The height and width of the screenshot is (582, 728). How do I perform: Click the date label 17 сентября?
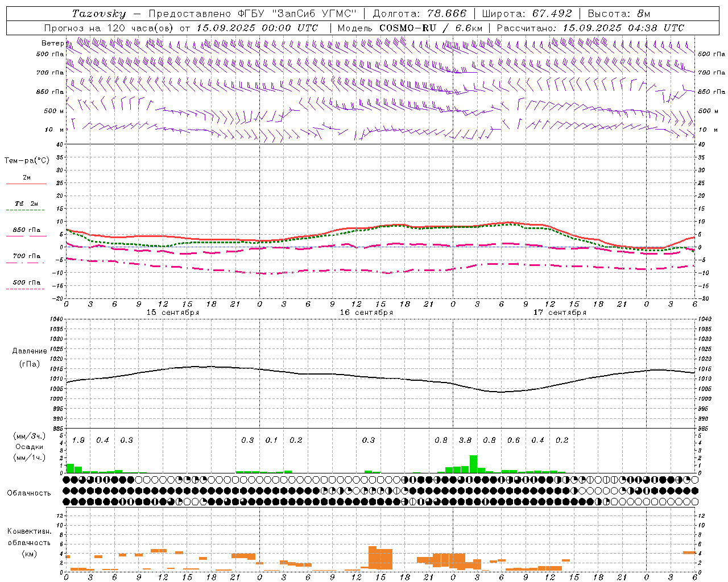[x=560, y=313]
